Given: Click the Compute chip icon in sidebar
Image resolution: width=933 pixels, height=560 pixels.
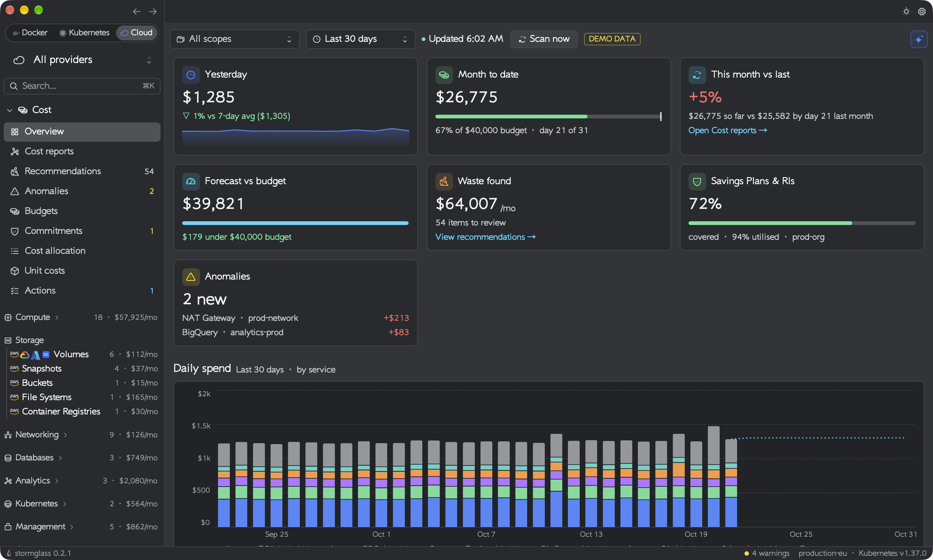Looking at the screenshot, I should pyautogui.click(x=8, y=317).
